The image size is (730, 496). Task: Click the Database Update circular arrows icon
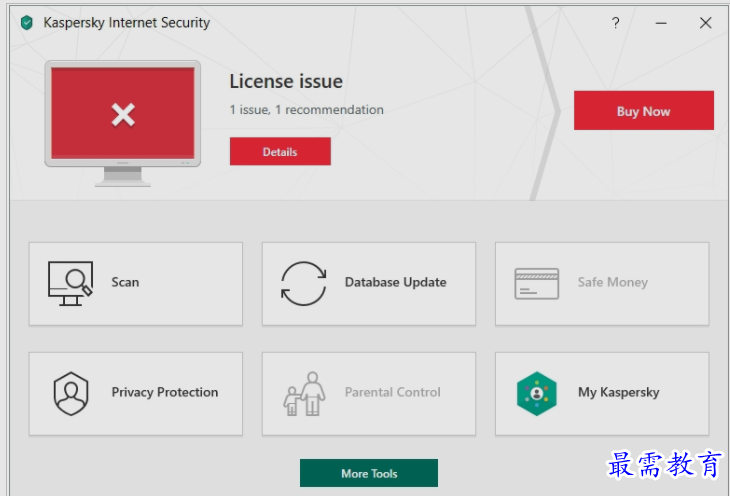[x=304, y=283]
